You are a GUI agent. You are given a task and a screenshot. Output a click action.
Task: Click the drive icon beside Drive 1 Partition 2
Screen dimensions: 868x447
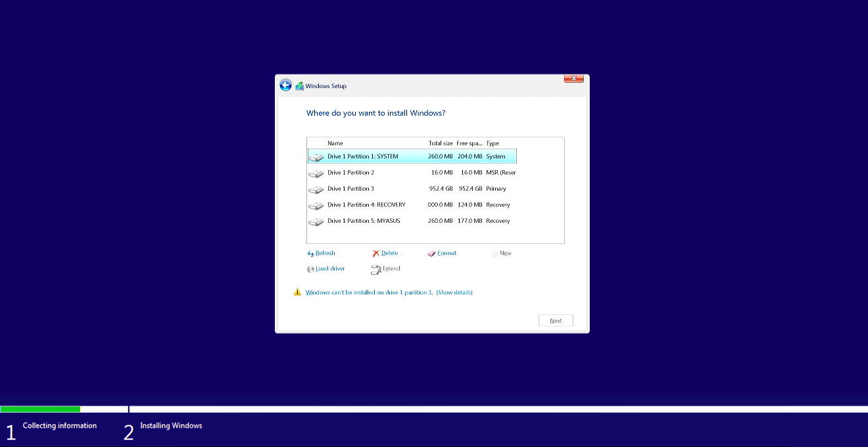coord(316,173)
